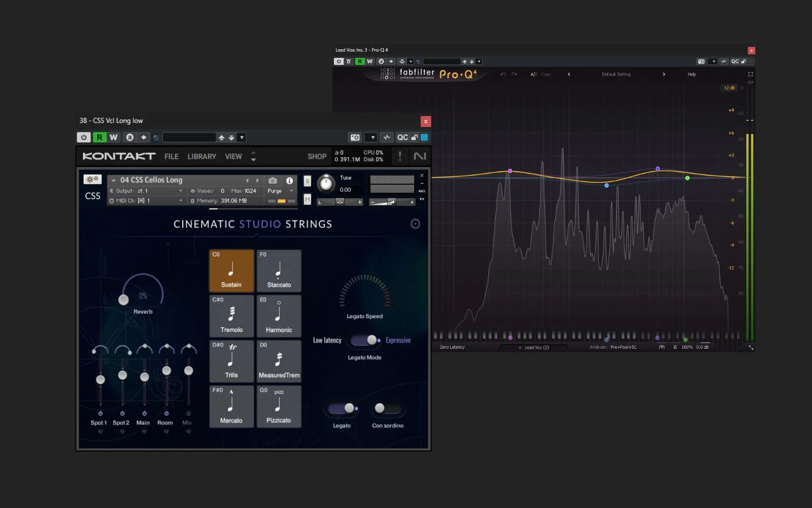Click the A/B compare icon in Kontakt window
The height and width of the screenshot is (508, 812).
click(x=130, y=137)
